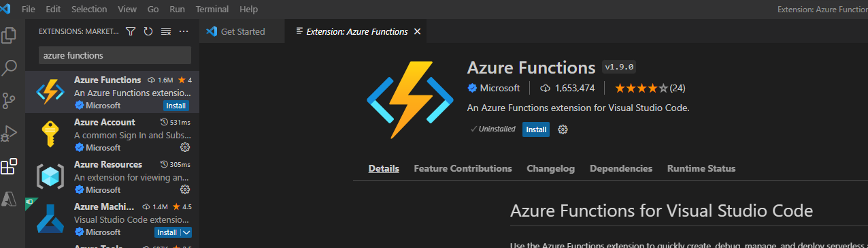Open gear menu beside Install on details page

pyautogui.click(x=563, y=129)
